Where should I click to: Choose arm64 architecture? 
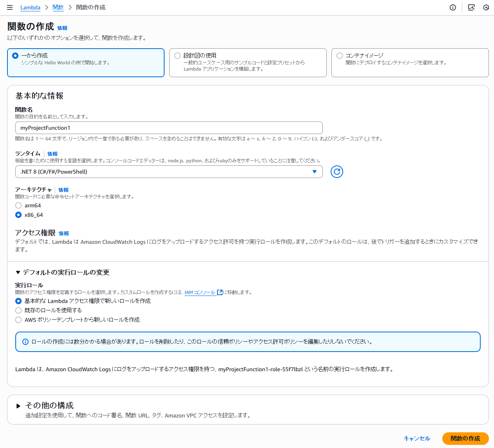pos(18,205)
